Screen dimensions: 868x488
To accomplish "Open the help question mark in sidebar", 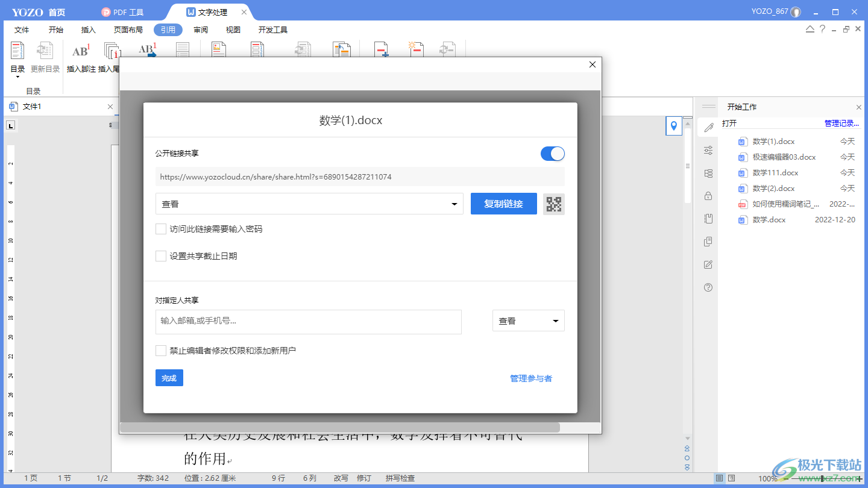I will click(x=708, y=287).
